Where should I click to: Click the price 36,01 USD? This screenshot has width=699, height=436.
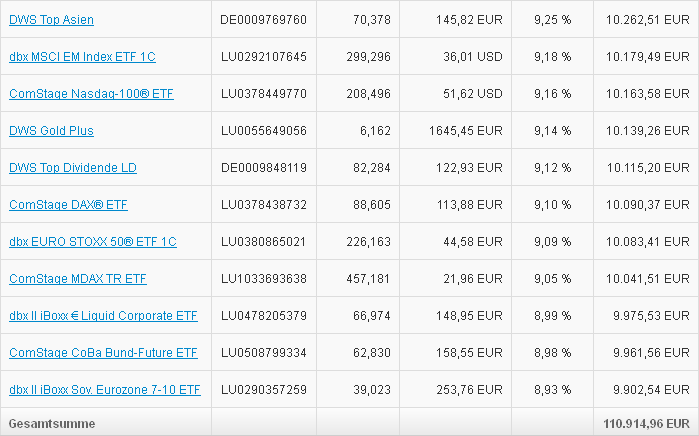click(473, 57)
